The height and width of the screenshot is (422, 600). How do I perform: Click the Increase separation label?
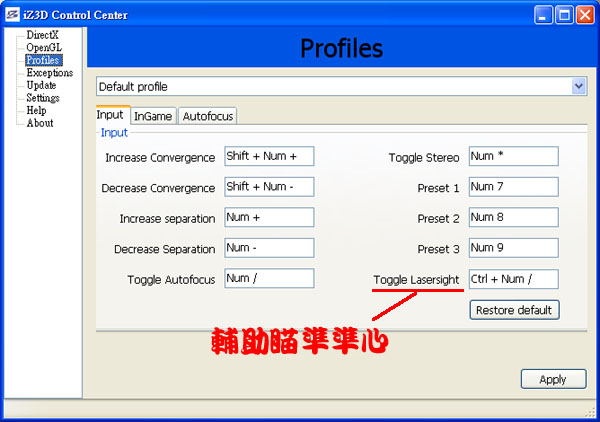tap(167, 219)
